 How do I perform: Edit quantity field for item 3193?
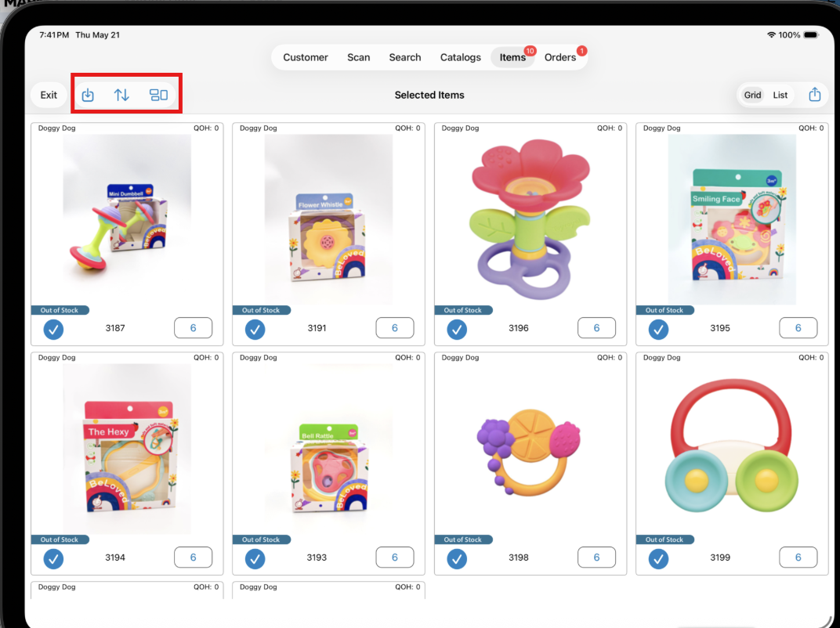pyautogui.click(x=395, y=557)
